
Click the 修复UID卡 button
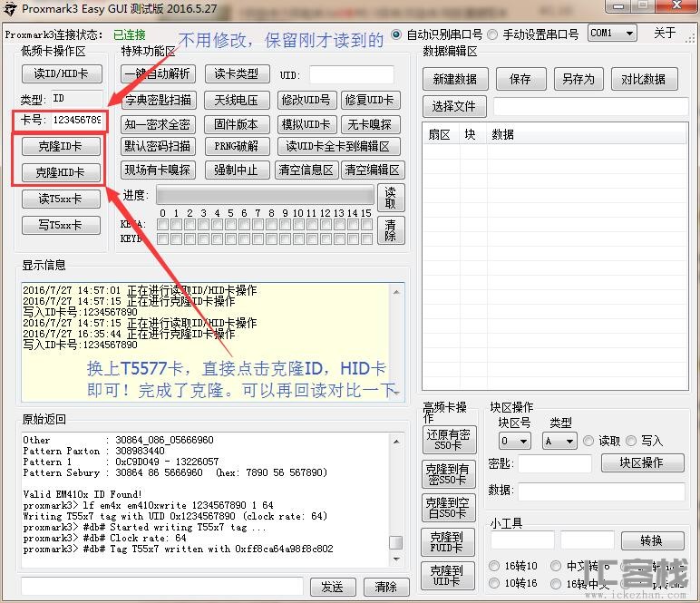[370, 100]
